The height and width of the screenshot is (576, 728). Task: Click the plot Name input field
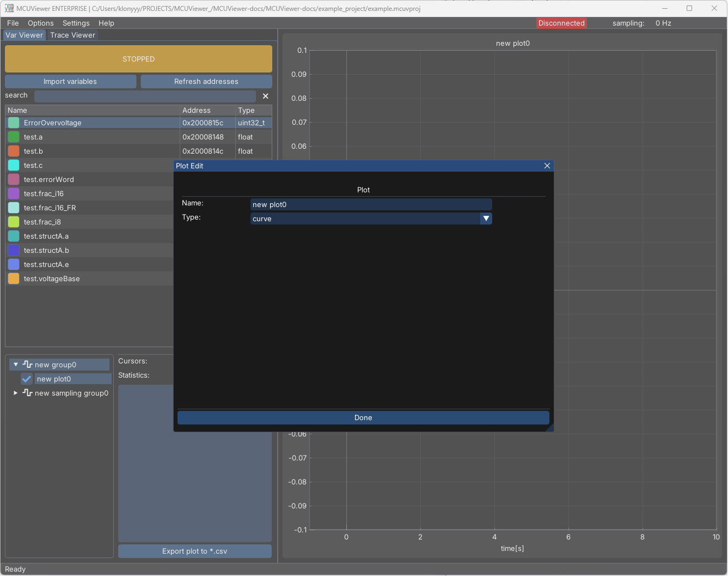tap(371, 204)
